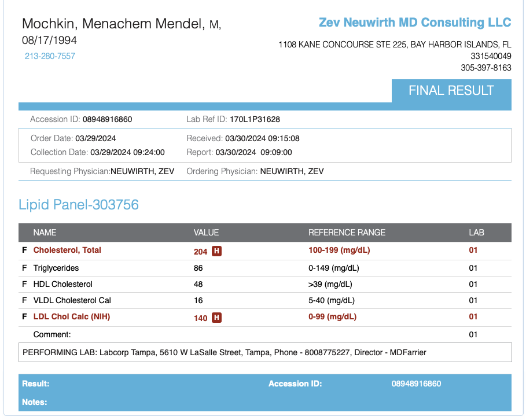Click the H flag beside Cholesterol value 204
This screenshot has width=526, height=420.
(216, 251)
